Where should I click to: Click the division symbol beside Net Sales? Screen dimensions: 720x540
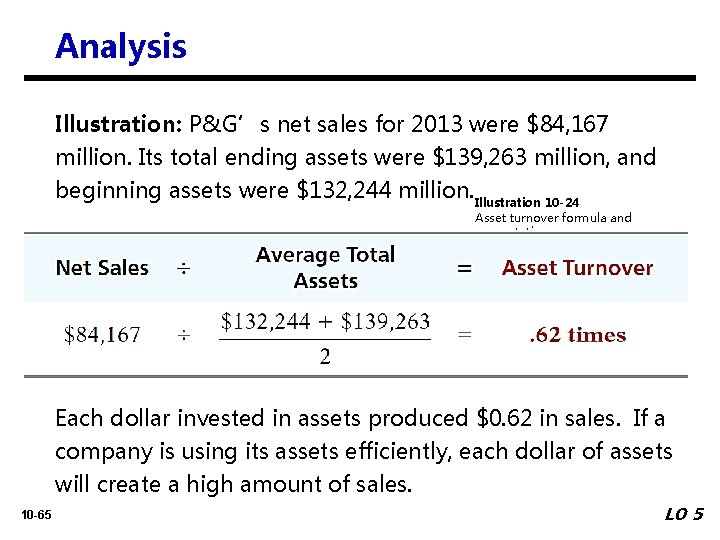184,268
